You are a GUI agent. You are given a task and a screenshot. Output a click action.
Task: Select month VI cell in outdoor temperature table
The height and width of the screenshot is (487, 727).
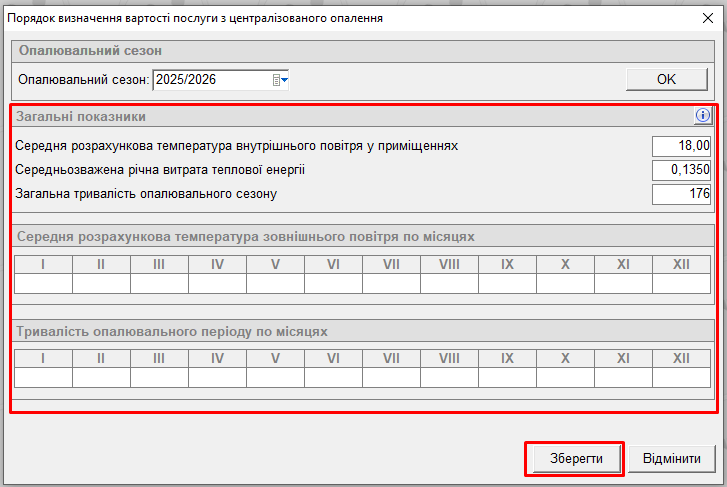[x=333, y=284]
